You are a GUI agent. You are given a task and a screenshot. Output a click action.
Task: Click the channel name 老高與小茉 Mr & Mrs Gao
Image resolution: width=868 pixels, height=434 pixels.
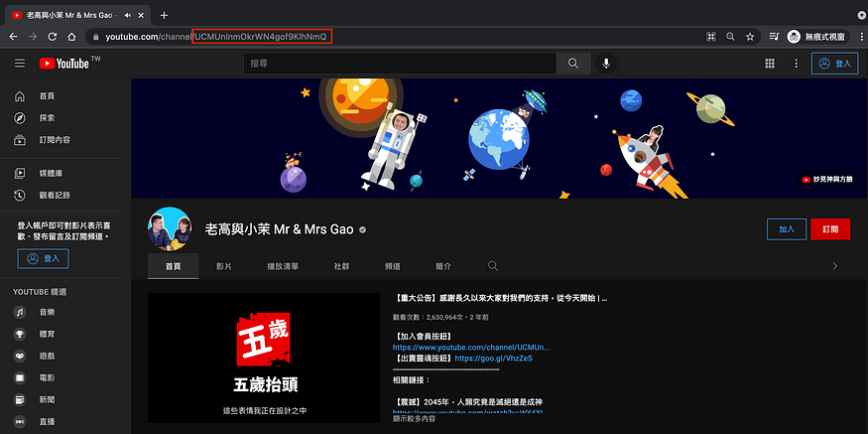coord(279,229)
